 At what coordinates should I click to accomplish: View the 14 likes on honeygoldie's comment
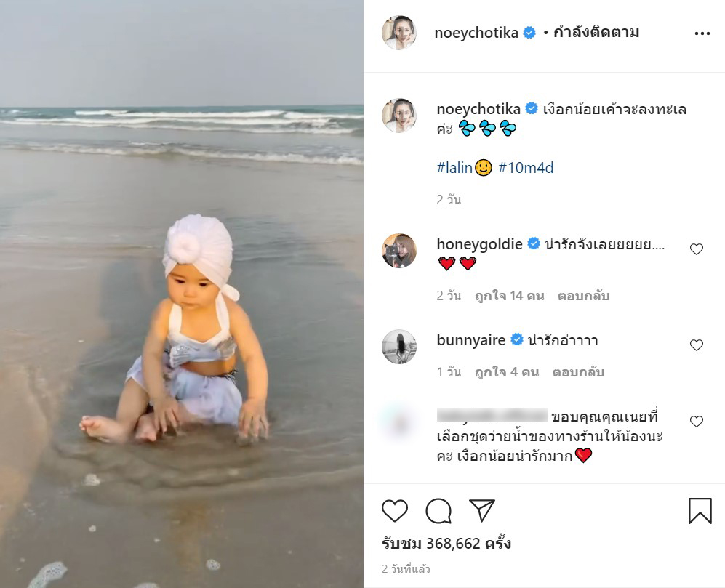(510, 295)
